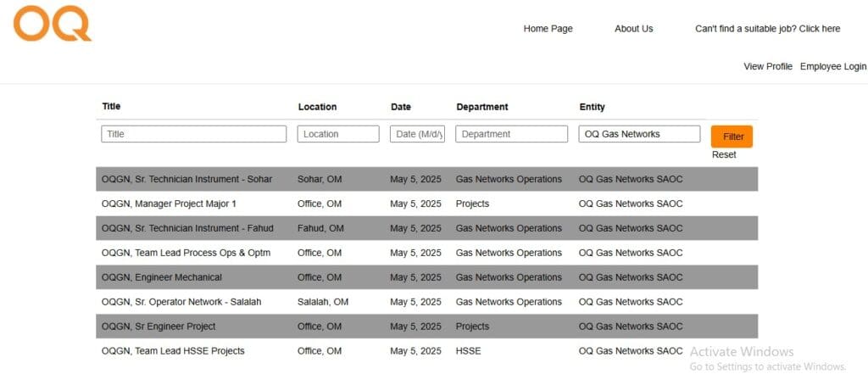
Task: Select the Date filter field
Action: pyautogui.click(x=417, y=134)
